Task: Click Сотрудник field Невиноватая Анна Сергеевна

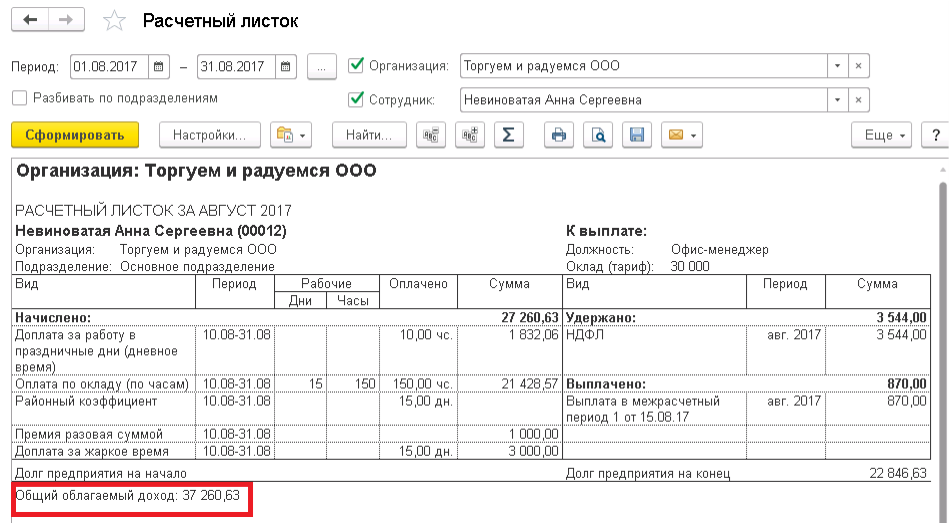Action: coord(644,100)
